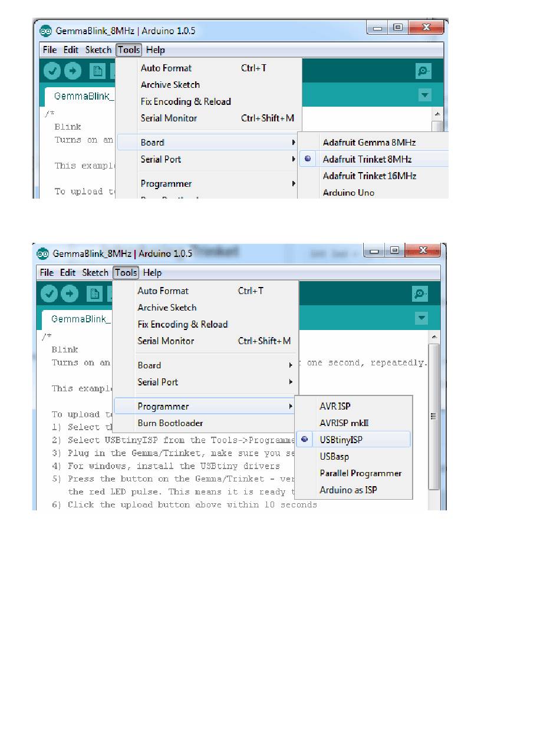The width and height of the screenshot is (560, 739).
Task: Open the Help menu in the Programmer-submenu window
Action: pos(153,273)
